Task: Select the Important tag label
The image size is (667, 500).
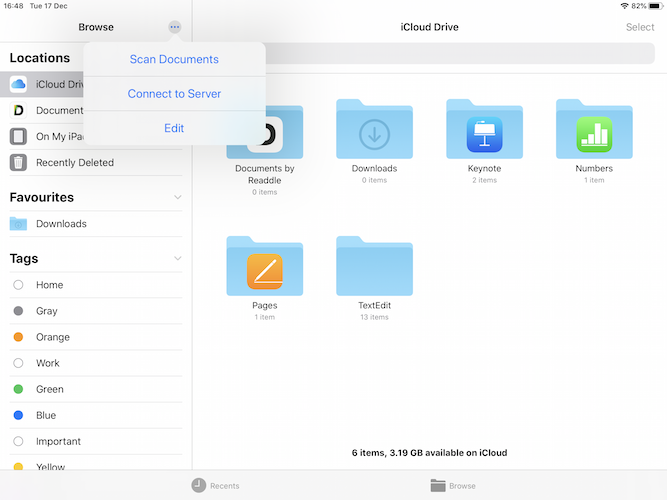Action: click(x=58, y=441)
